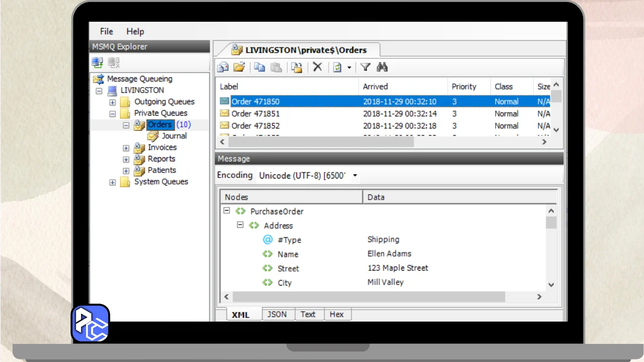Expand the Invoices queue node
The width and height of the screenshot is (644, 362).
(x=126, y=148)
